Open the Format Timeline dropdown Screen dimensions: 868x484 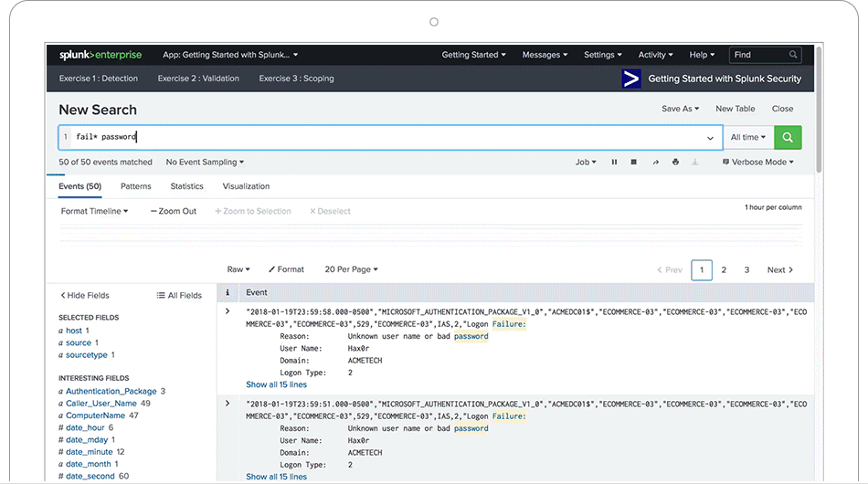pos(94,211)
